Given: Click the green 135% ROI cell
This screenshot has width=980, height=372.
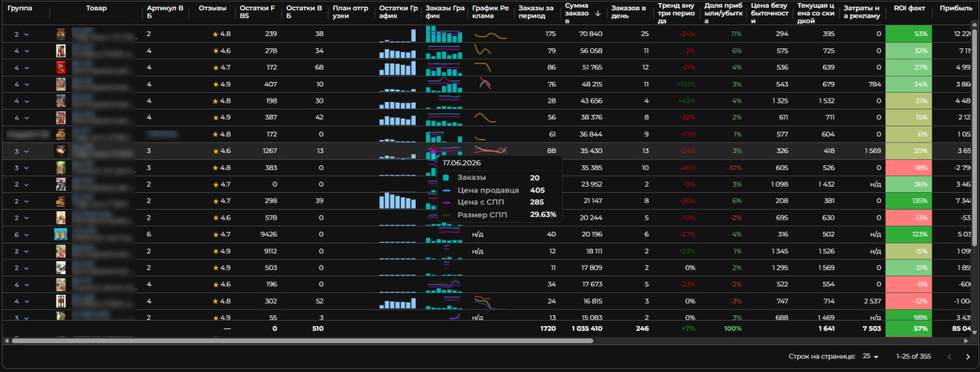Looking at the screenshot, I should (x=908, y=201).
